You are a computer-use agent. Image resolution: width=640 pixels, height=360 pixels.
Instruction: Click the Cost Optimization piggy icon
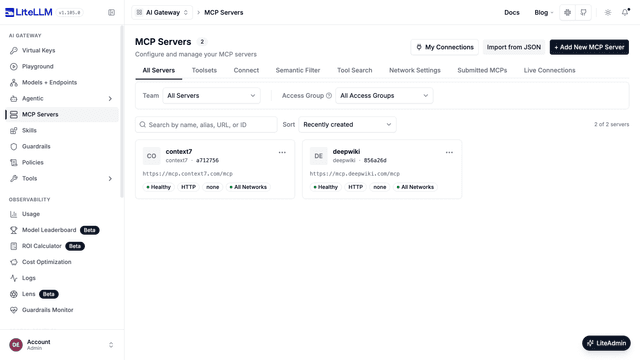pyautogui.click(x=14, y=262)
